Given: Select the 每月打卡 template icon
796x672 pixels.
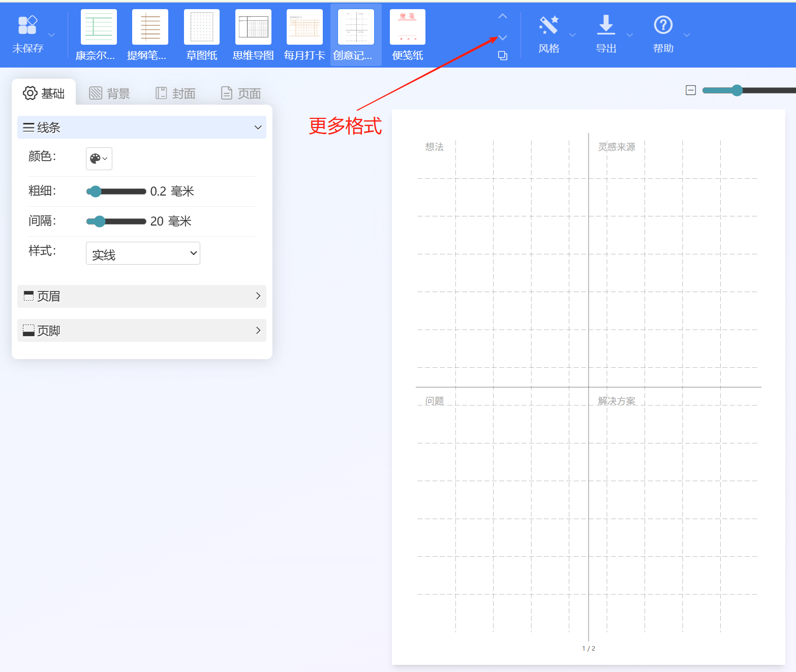Looking at the screenshot, I should [304, 27].
